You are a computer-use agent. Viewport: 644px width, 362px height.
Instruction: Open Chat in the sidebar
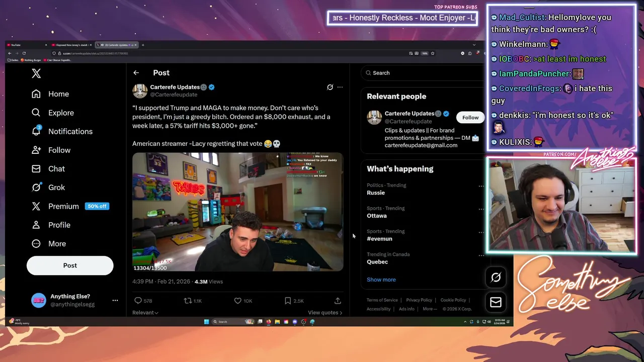point(48,168)
